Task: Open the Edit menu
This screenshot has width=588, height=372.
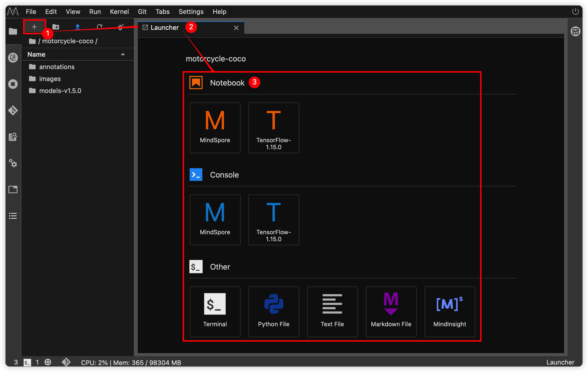Action: pos(51,12)
